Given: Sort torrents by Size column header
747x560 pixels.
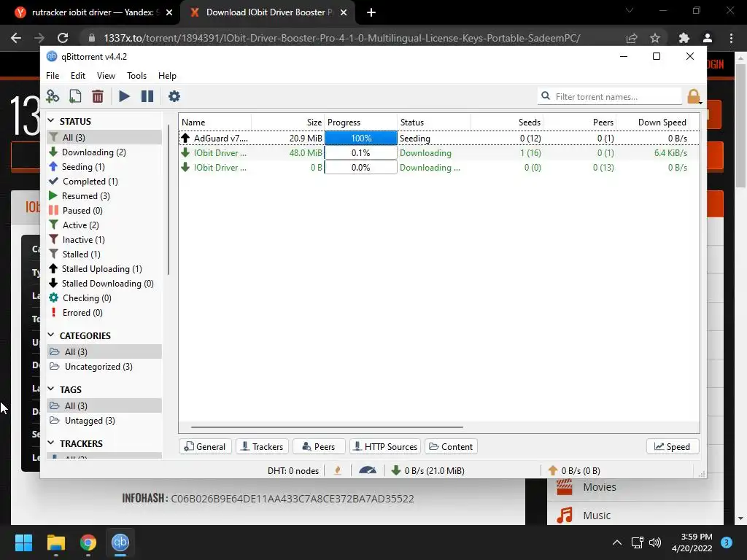Looking at the screenshot, I should (287, 122).
